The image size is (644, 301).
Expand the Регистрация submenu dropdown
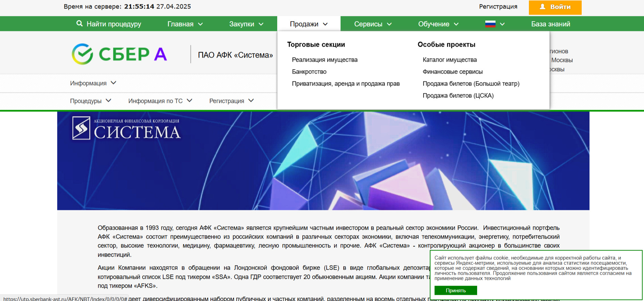tap(231, 101)
